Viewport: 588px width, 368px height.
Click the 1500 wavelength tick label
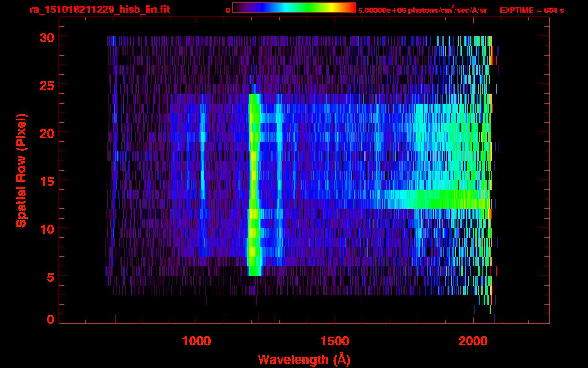(334, 341)
